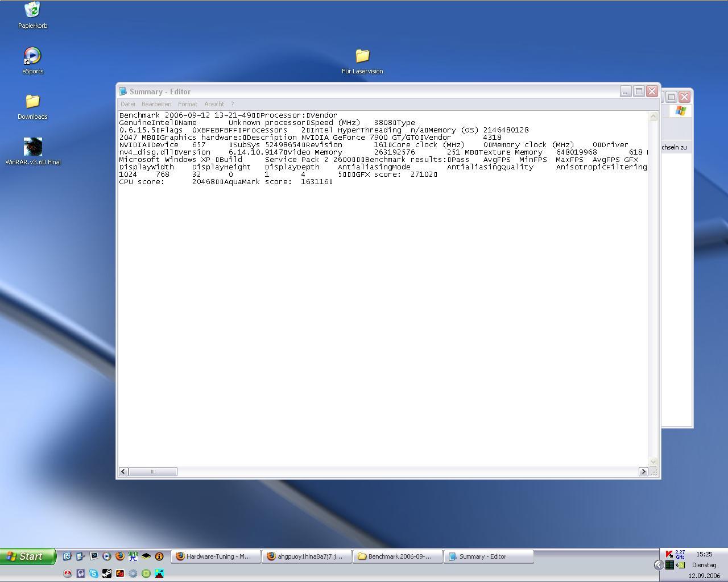This screenshot has height=582, width=728.
Task: Click the system clock showing 15:25
Action: tap(704, 554)
